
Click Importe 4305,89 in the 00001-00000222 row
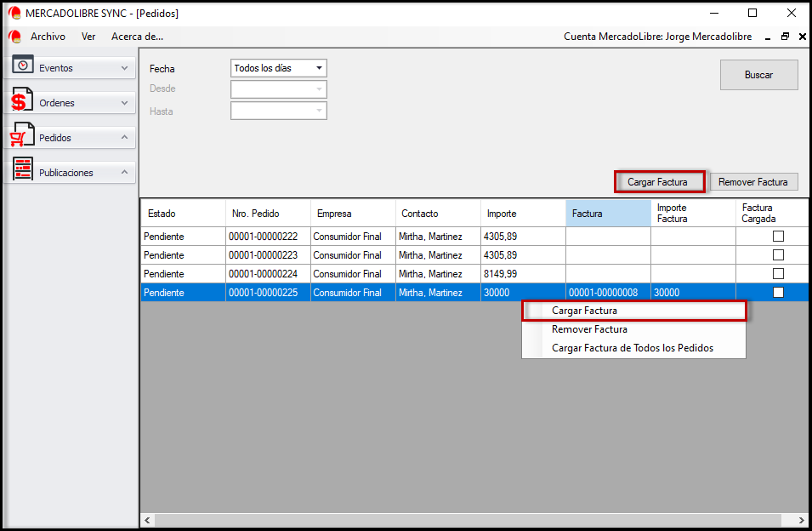click(x=523, y=237)
